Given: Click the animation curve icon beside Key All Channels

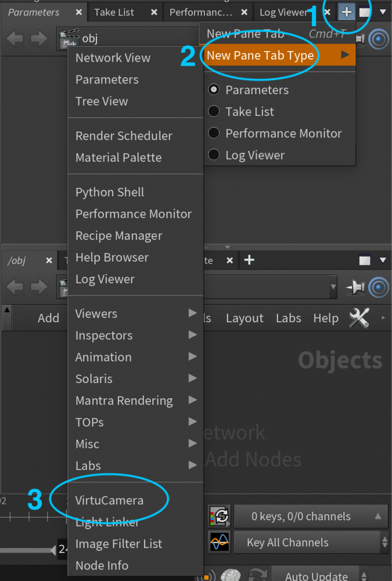Looking at the screenshot, I should pyautogui.click(x=219, y=542).
